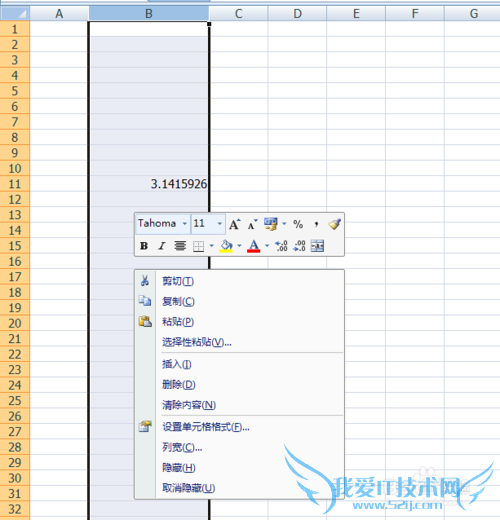Click the borders grid icon
Viewport: 500px width, 520px height.
point(199,246)
